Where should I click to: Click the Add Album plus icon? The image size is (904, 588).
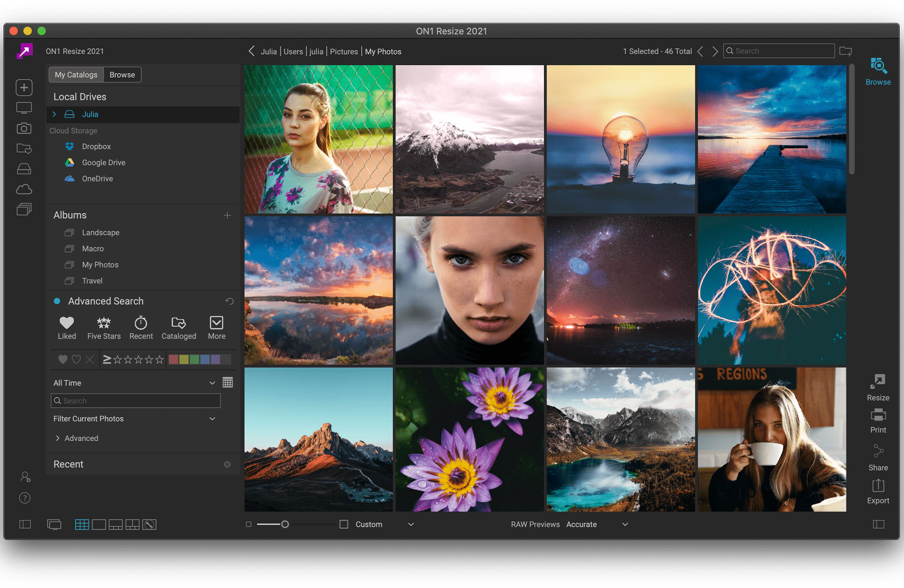(227, 214)
